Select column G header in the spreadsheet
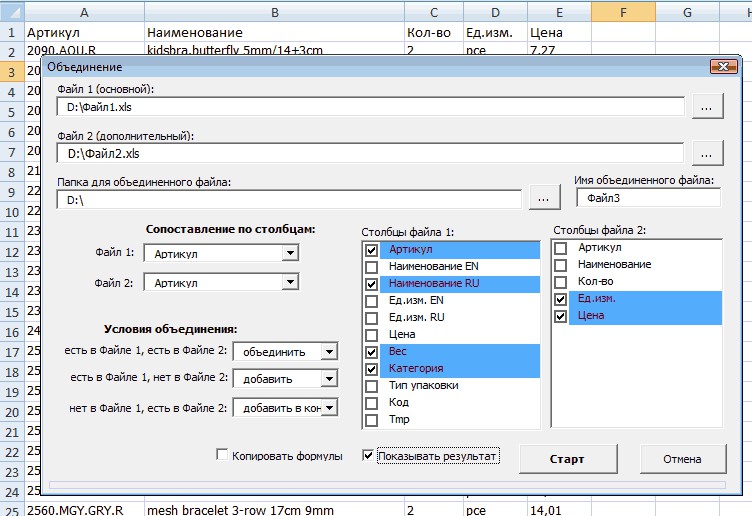 pyautogui.click(x=687, y=12)
